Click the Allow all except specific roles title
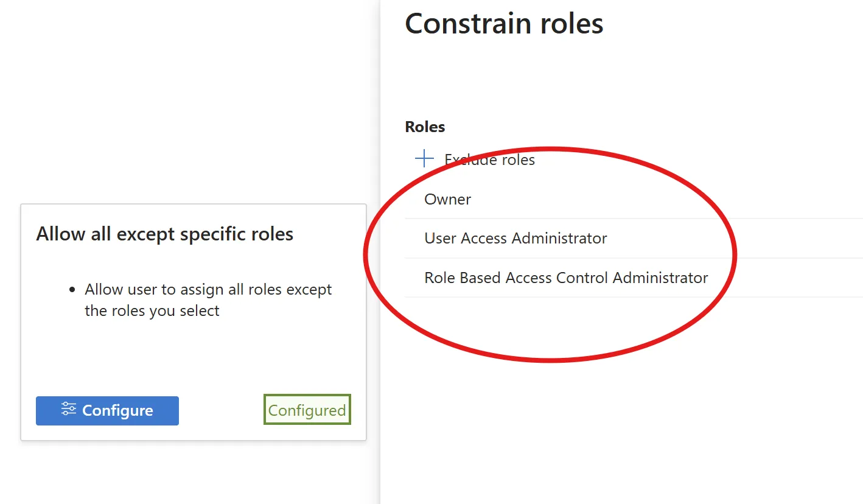Image resolution: width=863 pixels, height=504 pixels. 164,233
